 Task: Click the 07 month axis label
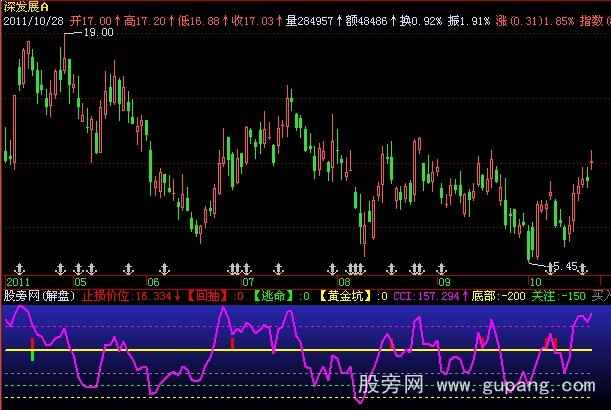(248, 282)
